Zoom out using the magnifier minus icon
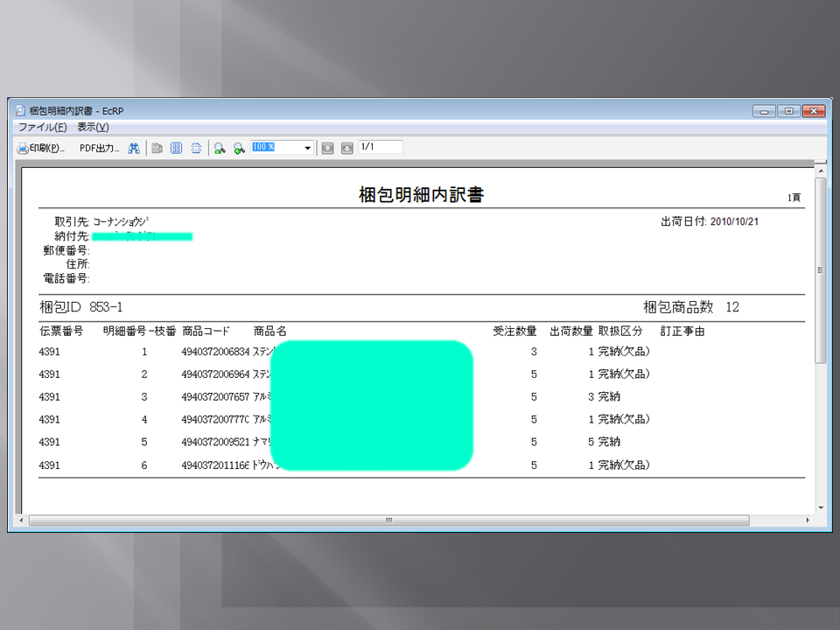Screen dimensions: 840x630 tap(220, 147)
